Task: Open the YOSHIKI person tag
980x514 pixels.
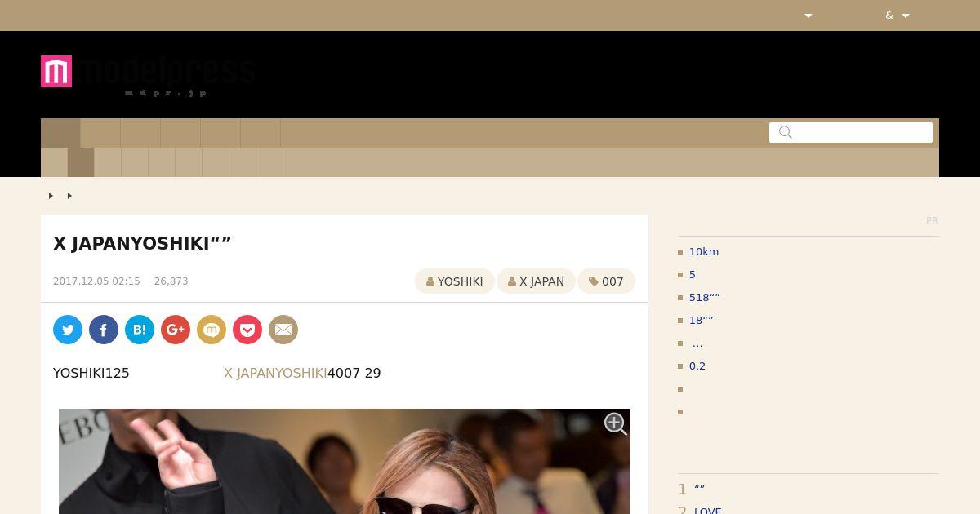Action: point(455,281)
